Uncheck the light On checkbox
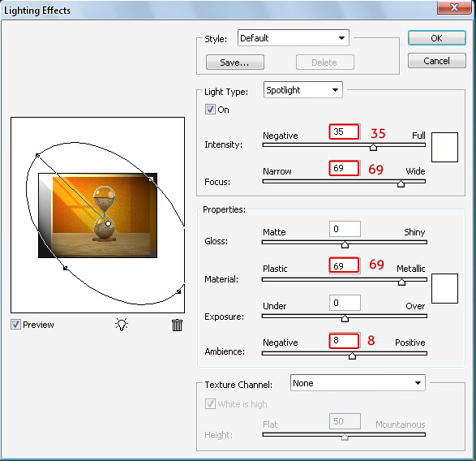 210,109
